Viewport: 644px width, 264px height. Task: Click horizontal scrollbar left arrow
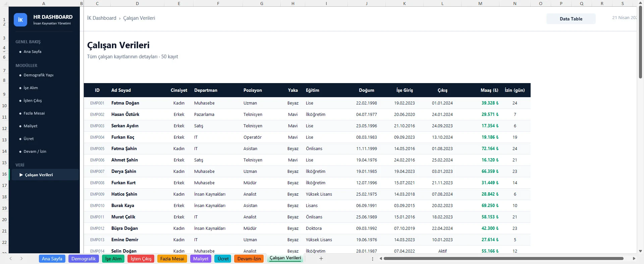click(381, 258)
